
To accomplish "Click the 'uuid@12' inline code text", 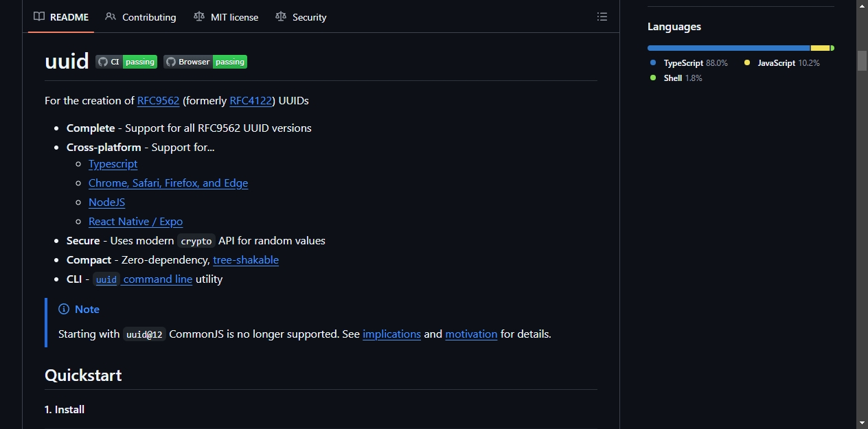I will click(144, 334).
